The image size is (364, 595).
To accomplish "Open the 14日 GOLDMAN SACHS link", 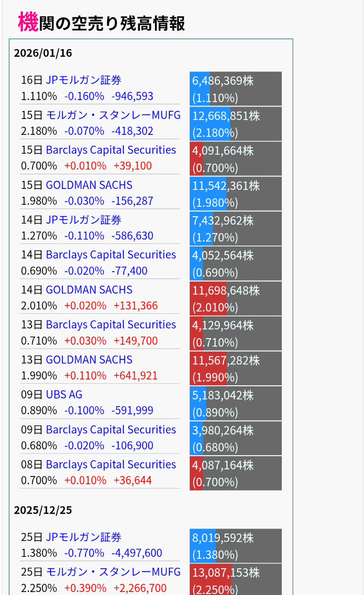I will click(89, 290).
